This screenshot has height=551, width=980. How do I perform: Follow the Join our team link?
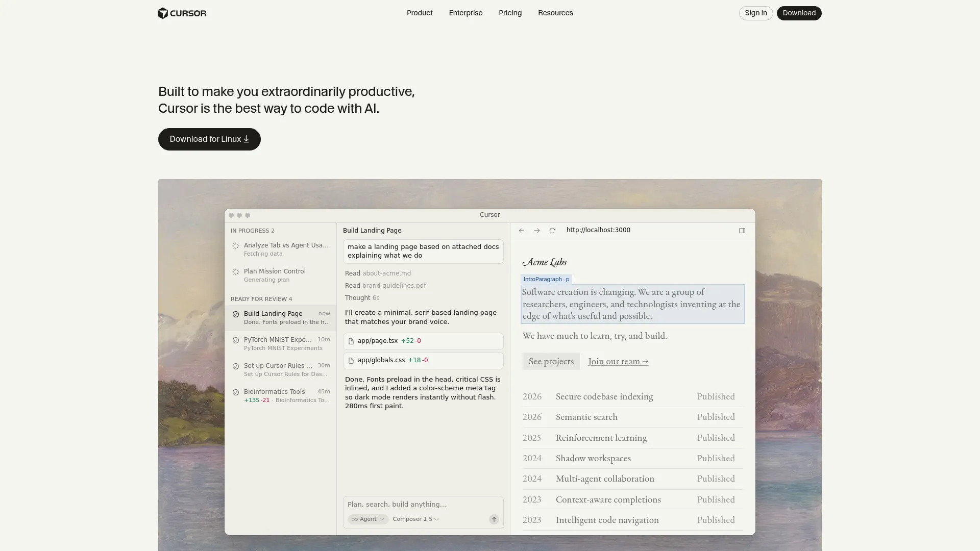618,361
